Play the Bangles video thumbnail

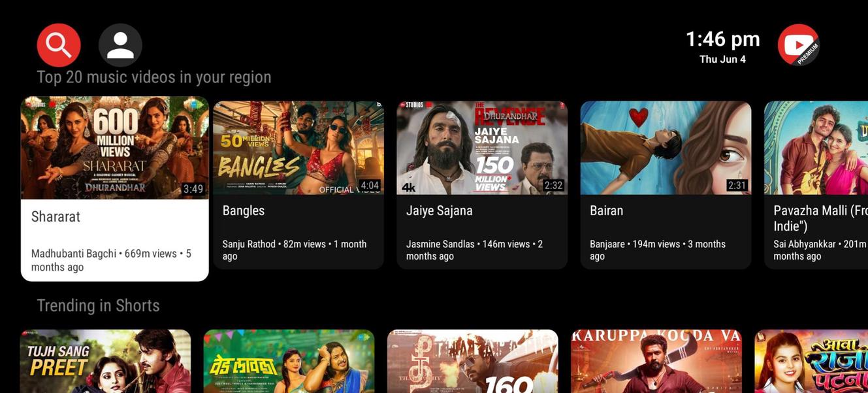click(x=298, y=148)
